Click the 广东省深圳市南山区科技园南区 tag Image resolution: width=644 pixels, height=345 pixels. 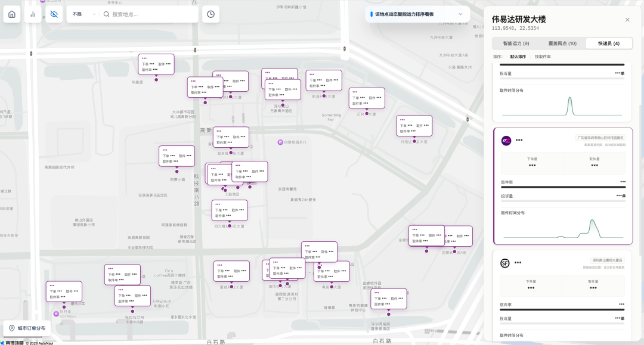tap(601, 138)
